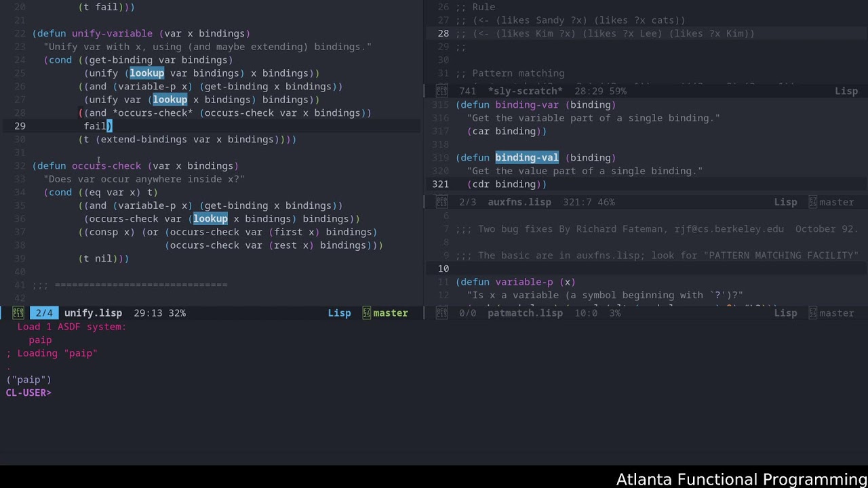Screen dimensions: 868x488
Task: Click the ";; Rule" comment in *sly-scratch*
Action: (475, 7)
